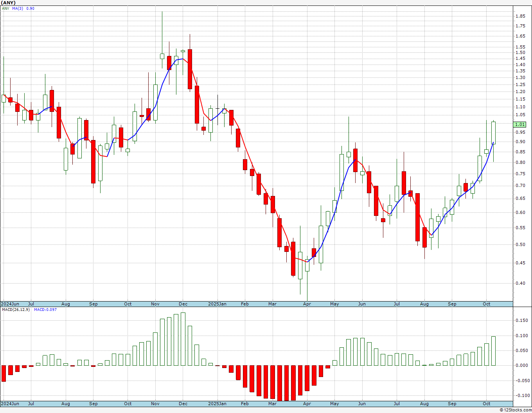Click the 0.90 moving average value in legend
This screenshot has width=532, height=413.
(x=30, y=8)
